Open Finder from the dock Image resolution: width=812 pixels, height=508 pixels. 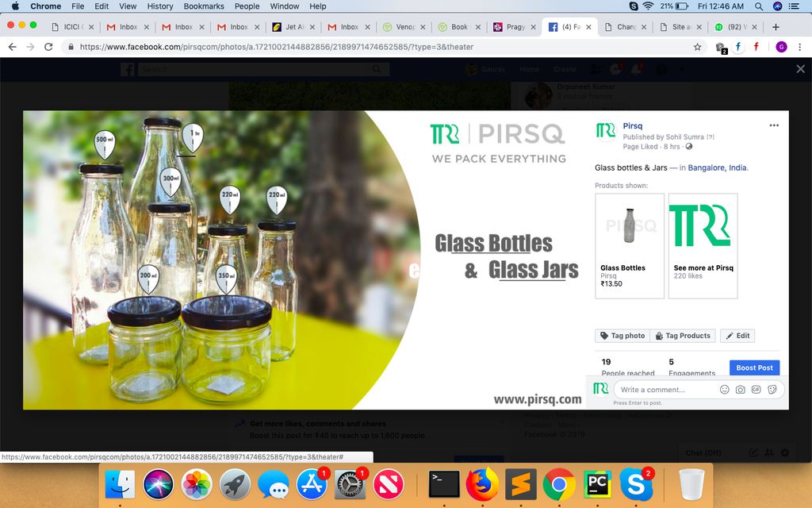click(121, 485)
